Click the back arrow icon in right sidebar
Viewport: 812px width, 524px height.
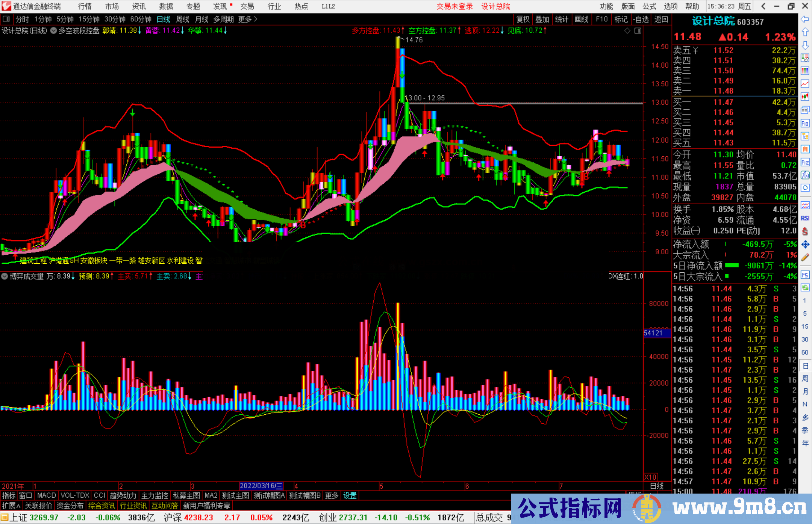(805, 20)
